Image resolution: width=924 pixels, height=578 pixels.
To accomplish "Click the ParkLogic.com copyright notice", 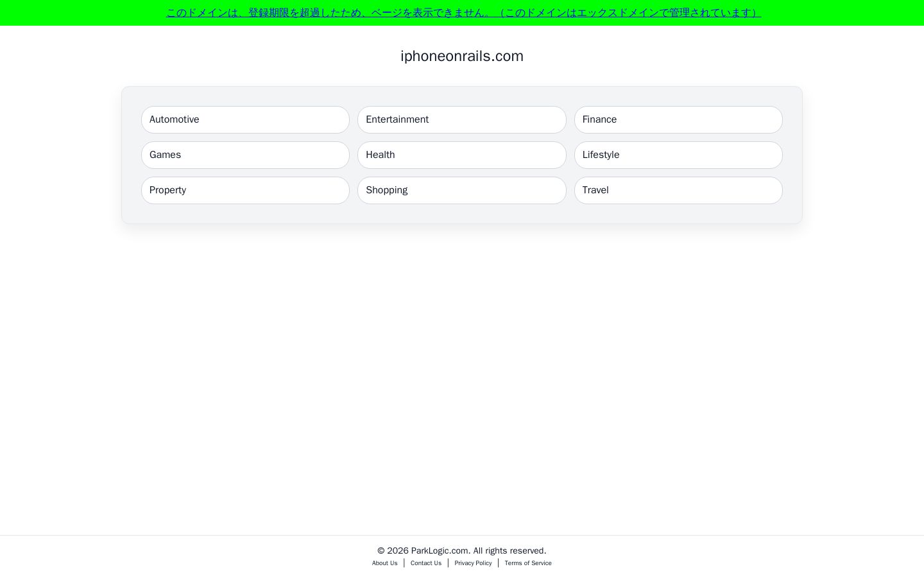I will 462,550.
